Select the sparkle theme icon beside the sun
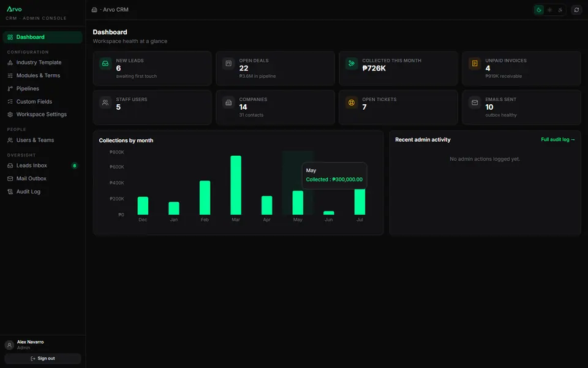Image resolution: width=588 pixels, height=368 pixels. point(560,10)
